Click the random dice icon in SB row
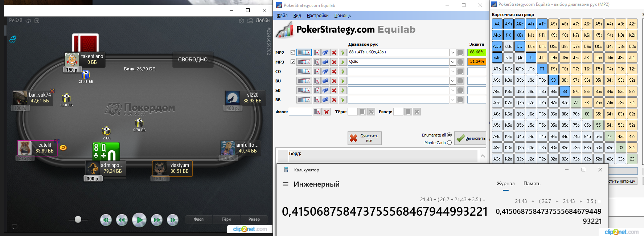 click(325, 90)
